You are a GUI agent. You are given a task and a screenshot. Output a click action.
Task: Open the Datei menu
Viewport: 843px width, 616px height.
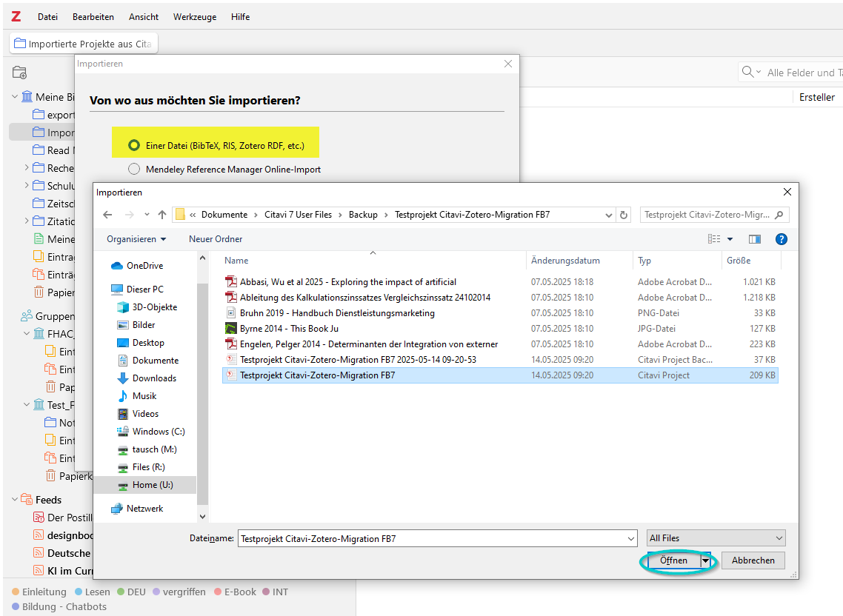point(47,17)
